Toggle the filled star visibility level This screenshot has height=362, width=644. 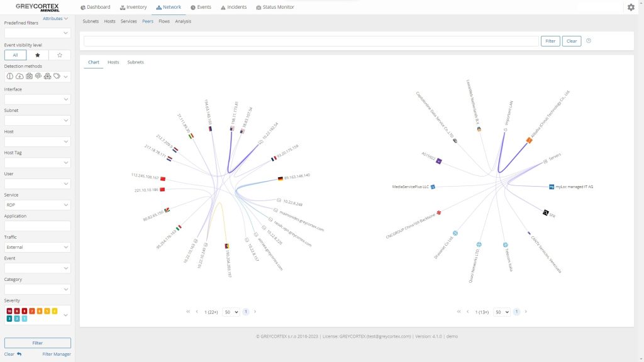tap(38, 55)
